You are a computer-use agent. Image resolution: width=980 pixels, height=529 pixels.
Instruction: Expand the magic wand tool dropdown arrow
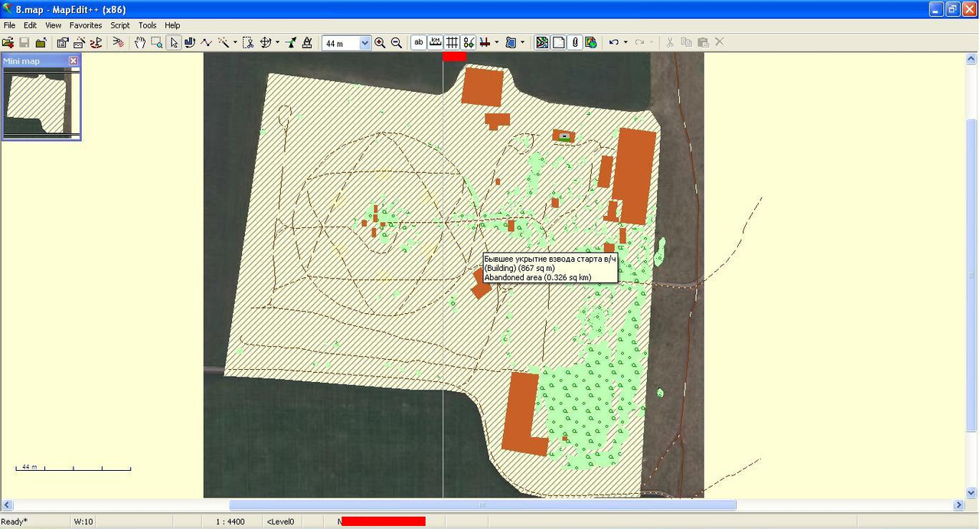[x=235, y=43]
